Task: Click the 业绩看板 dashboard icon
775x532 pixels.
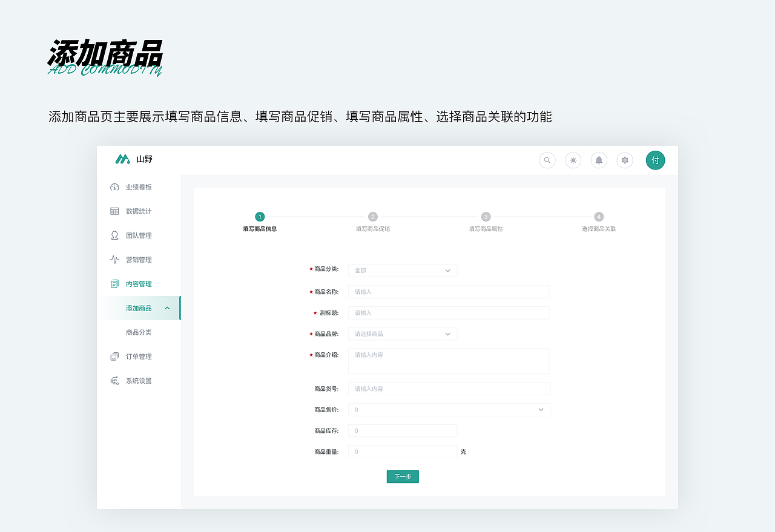Action: pos(114,187)
